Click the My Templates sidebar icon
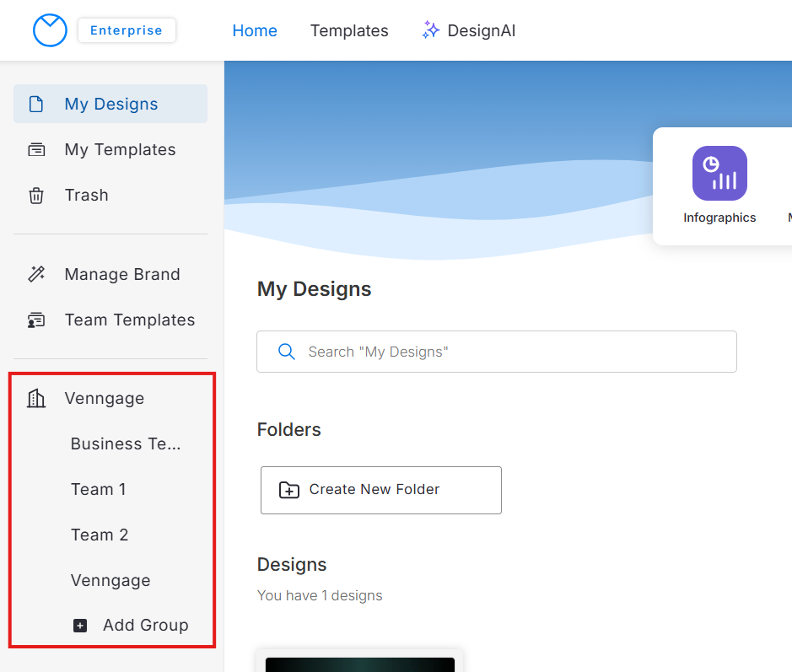This screenshot has width=792, height=672. click(36, 150)
